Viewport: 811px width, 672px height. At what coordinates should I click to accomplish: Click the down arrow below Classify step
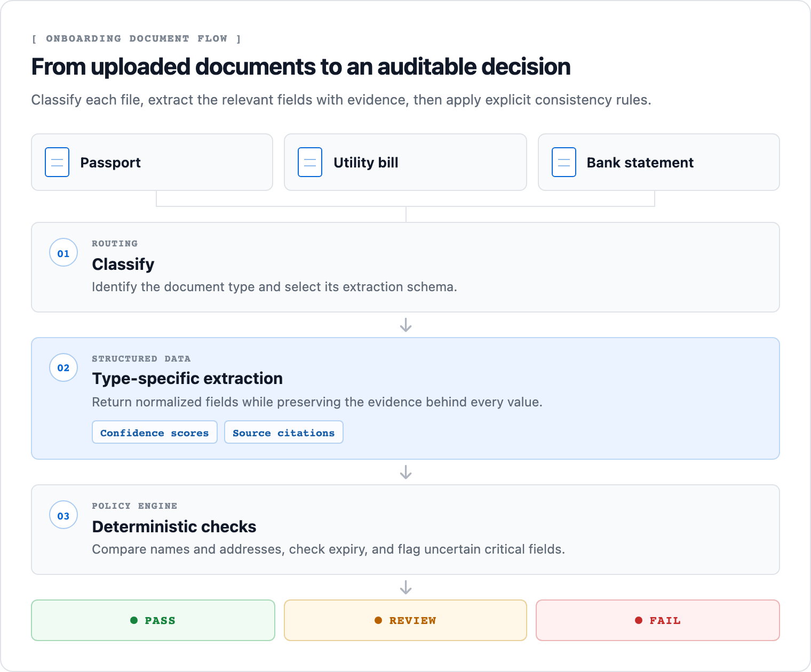[x=405, y=325]
